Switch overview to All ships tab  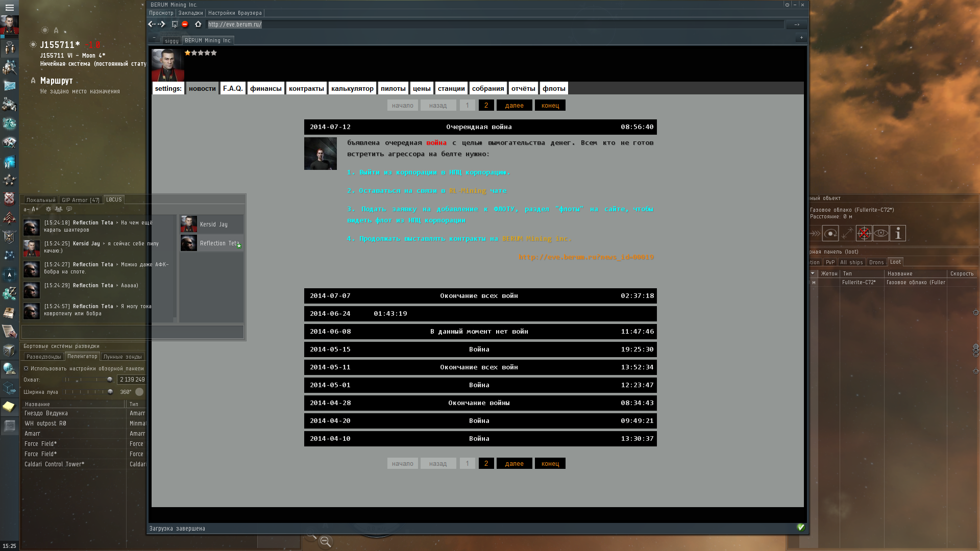(851, 262)
